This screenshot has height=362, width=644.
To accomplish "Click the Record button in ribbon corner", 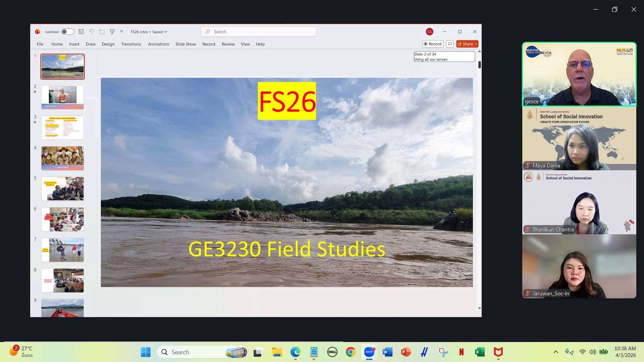I will pyautogui.click(x=433, y=44).
